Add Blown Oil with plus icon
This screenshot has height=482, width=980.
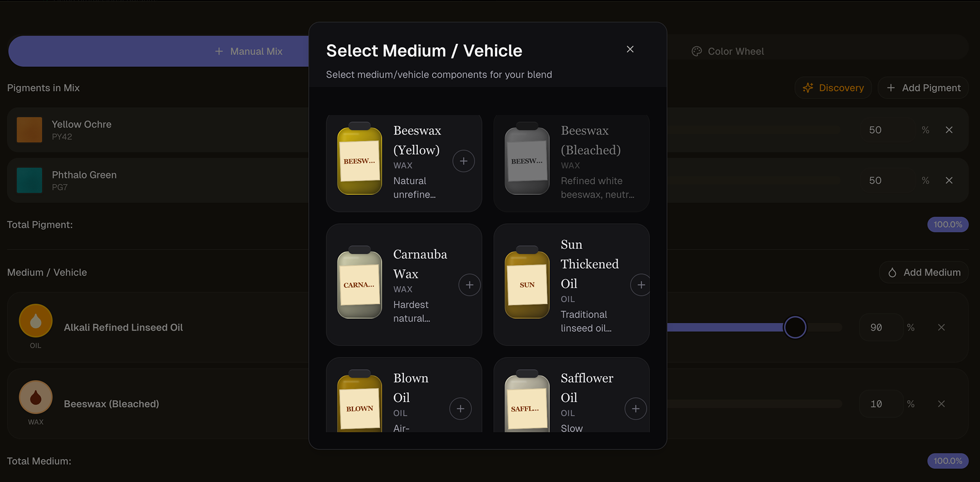(x=460, y=408)
